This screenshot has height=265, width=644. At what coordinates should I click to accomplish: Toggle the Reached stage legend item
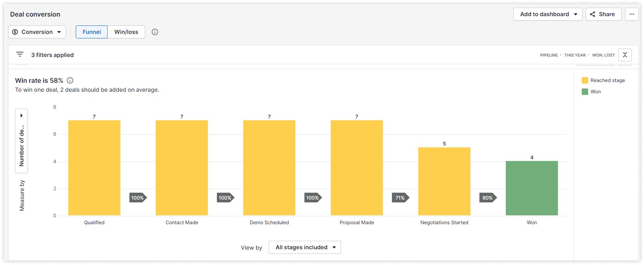coord(603,80)
